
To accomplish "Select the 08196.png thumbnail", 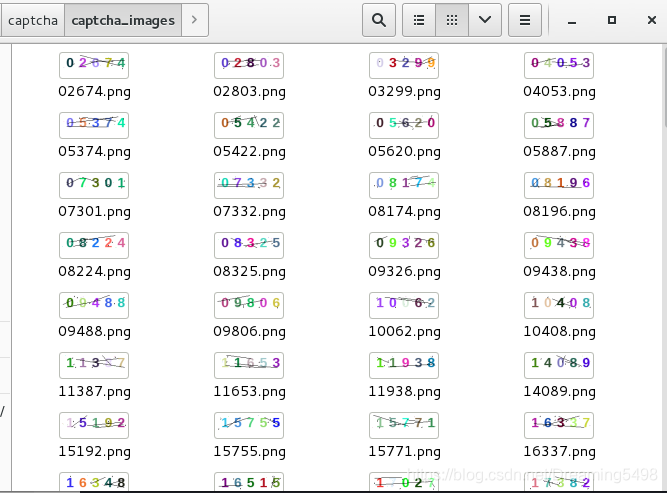I will coord(559,185).
